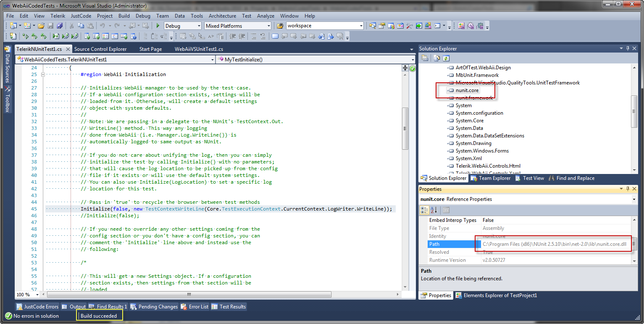This screenshot has height=324, width=644.
Task: Select the MbUnit.Framework reference
Action: pyautogui.click(x=477, y=75)
